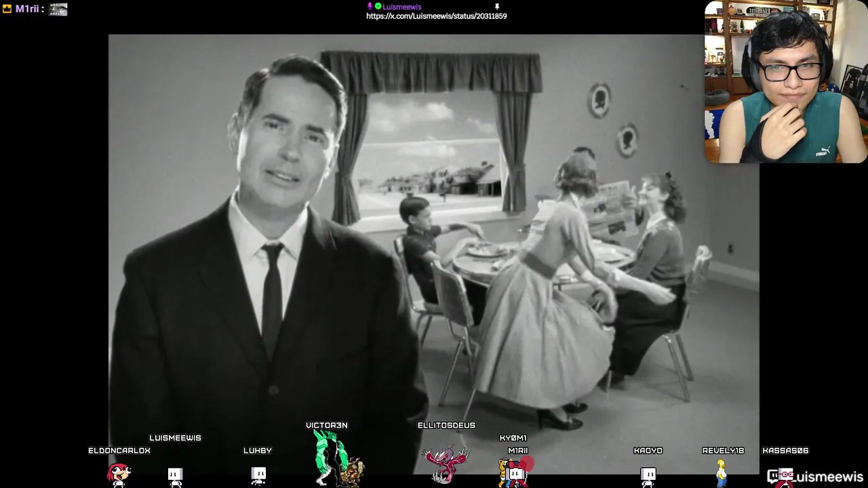
Task: Click the white box avatar under LUHBY
Action: click(x=258, y=476)
